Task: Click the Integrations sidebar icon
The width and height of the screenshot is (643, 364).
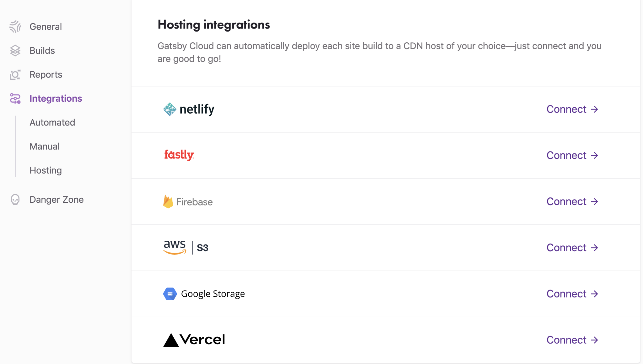Action: point(15,99)
